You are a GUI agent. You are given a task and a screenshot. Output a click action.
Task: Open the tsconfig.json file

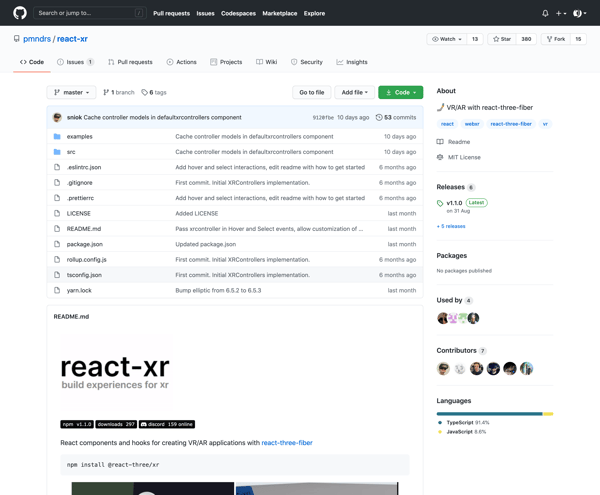[84, 275]
